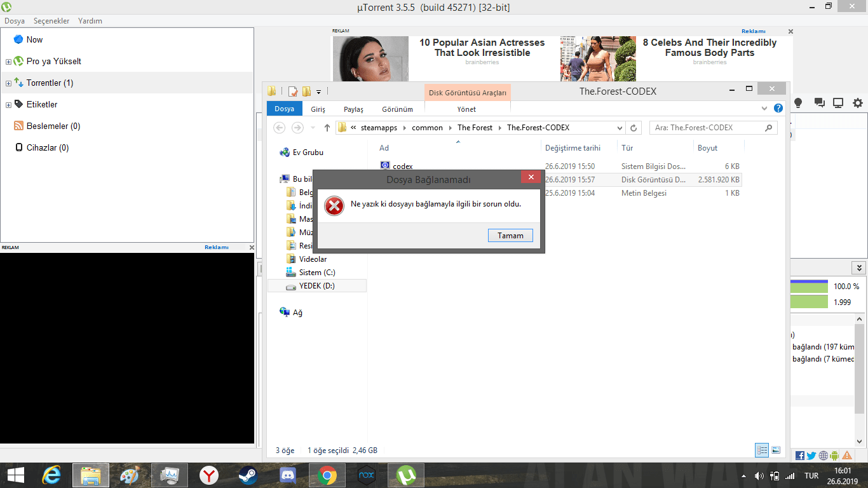Open uTorrent settings gear icon
868x488 pixels.
tap(858, 103)
